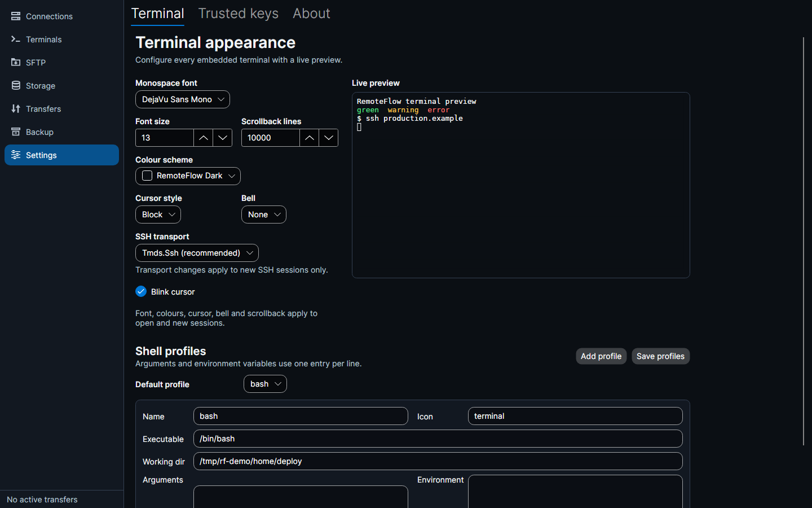
Task: Increase font size with up arrow
Action: pyautogui.click(x=204, y=138)
